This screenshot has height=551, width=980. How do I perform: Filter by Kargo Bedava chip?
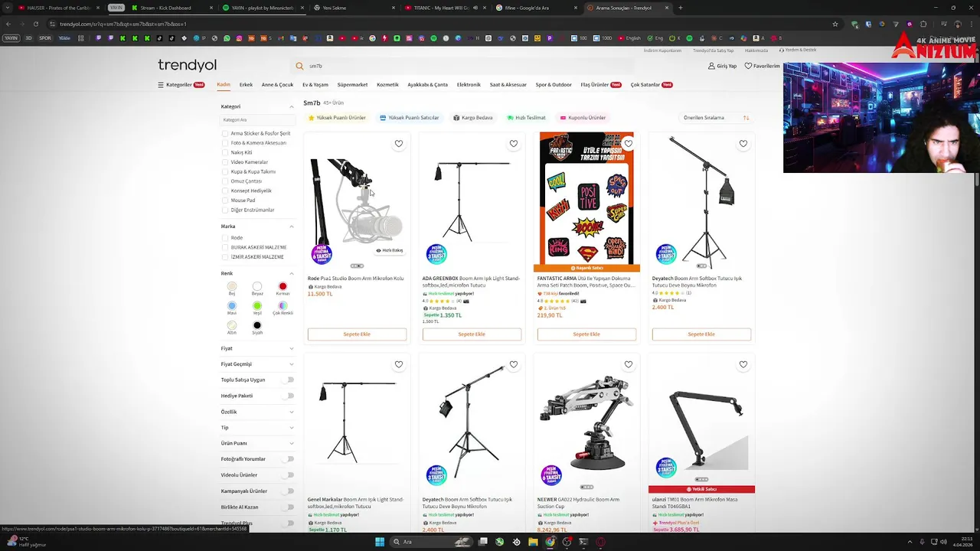(473, 118)
